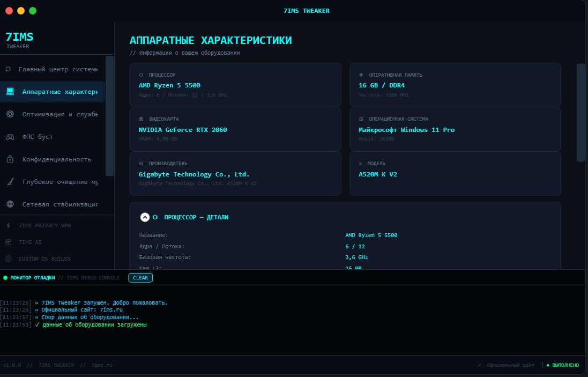
Task: Click the disc icon beside CUSTOM OS BUILDS
Action: point(8,258)
